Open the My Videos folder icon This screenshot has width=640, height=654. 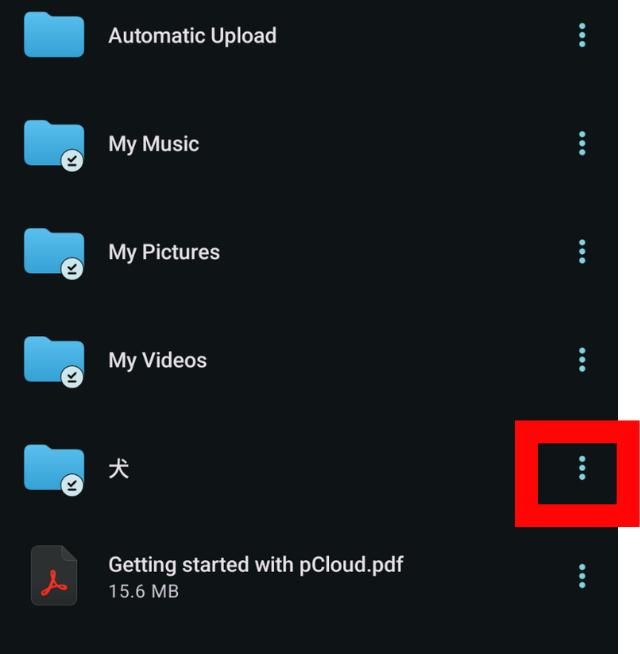(x=54, y=359)
